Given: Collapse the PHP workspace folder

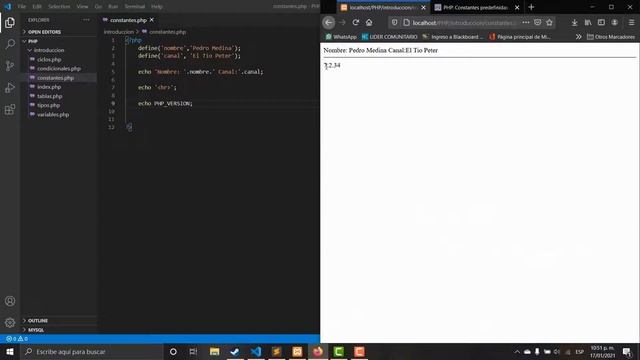Looking at the screenshot, I should point(59,41).
